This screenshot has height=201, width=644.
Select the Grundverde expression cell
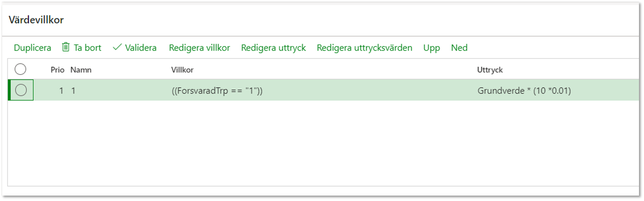point(524,91)
